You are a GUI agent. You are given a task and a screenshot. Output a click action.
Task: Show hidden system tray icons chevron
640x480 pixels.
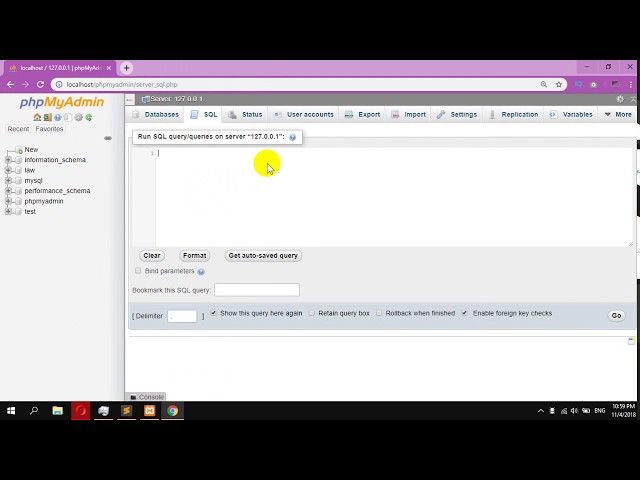(x=541, y=411)
